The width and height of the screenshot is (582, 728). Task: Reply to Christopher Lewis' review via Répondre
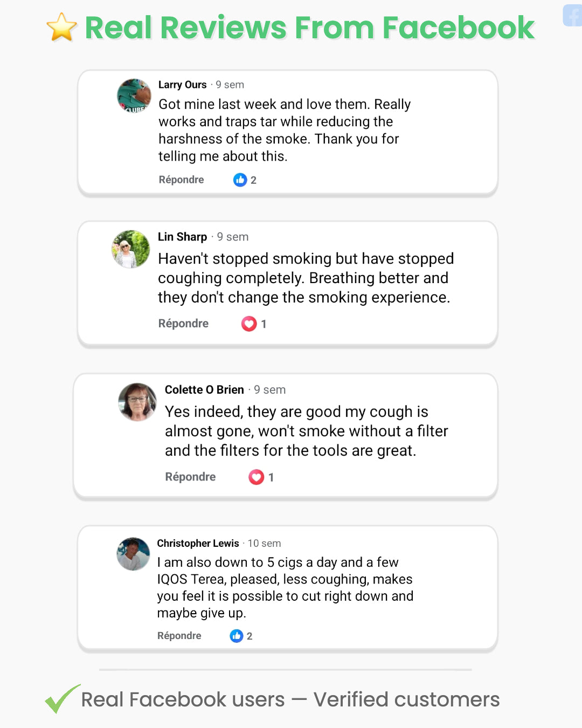pos(179,636)
